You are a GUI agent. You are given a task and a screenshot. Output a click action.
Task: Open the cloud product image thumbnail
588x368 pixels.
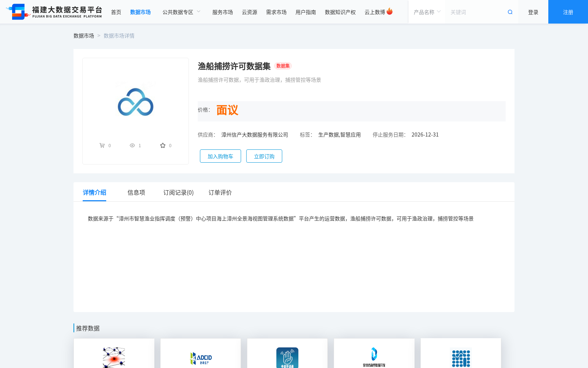click(x=136, y=102)
